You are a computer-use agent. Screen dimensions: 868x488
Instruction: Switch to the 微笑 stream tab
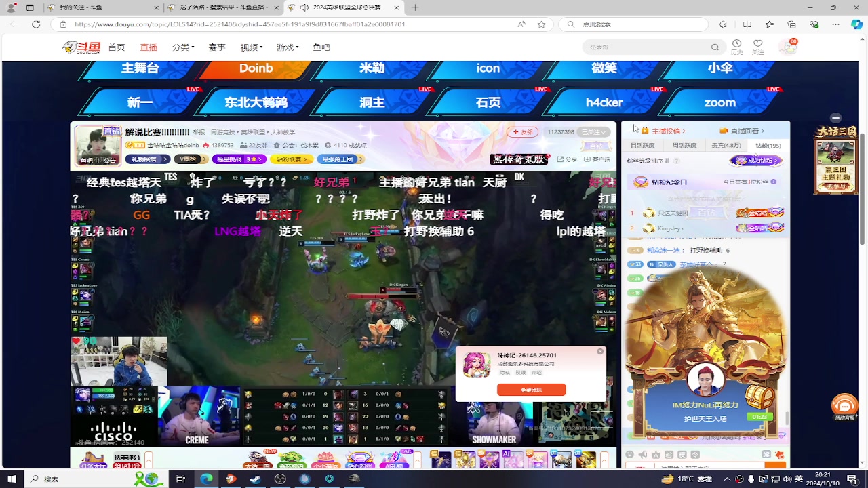click(604, 68)
